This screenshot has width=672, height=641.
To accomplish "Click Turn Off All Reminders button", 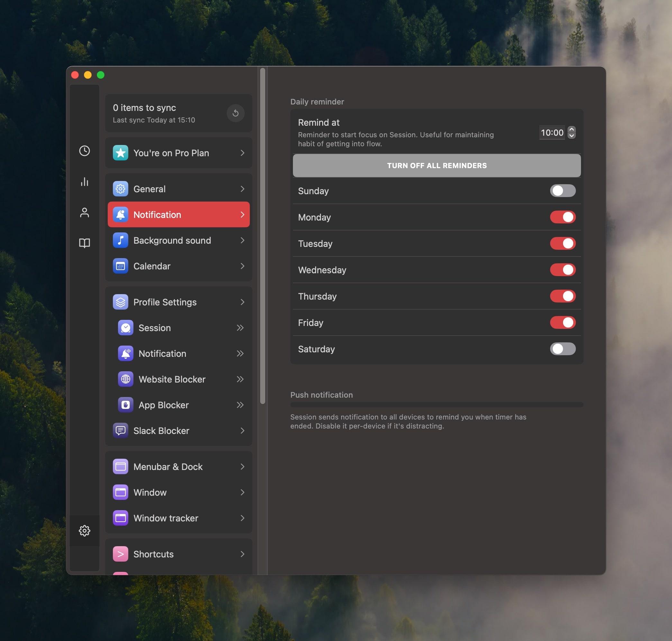I will point(436,165).
